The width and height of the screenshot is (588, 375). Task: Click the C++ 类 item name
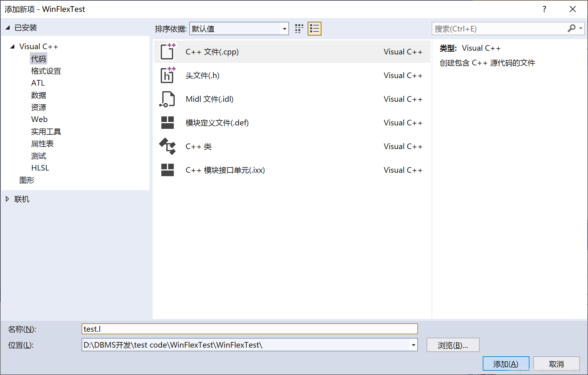(x=199, y=147)
